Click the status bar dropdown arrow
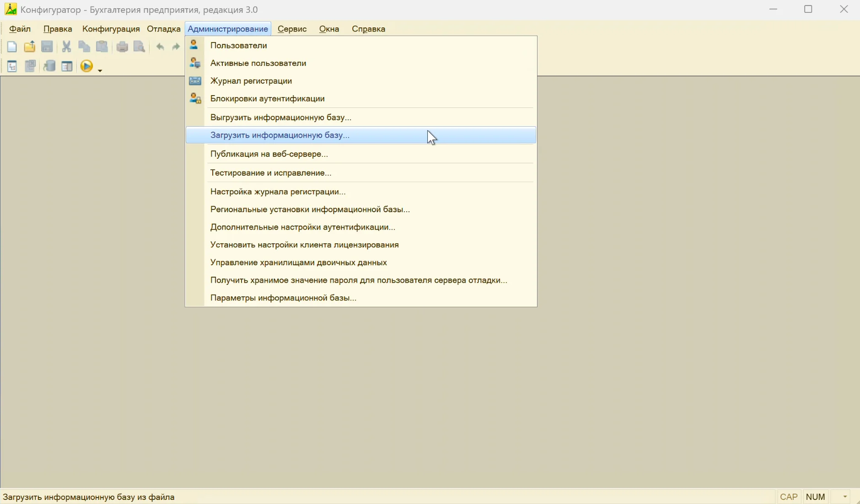The width and height of the screenshot is (860, 504). (845, 497)
